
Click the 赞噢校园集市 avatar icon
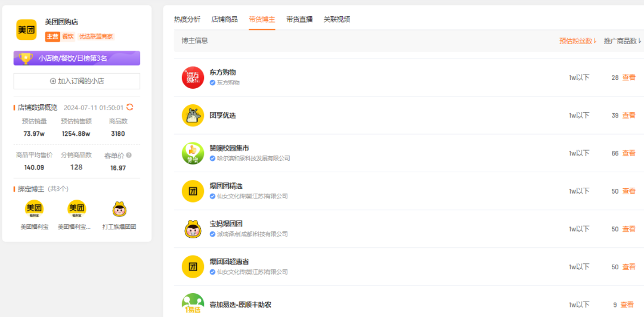(193, 153)
